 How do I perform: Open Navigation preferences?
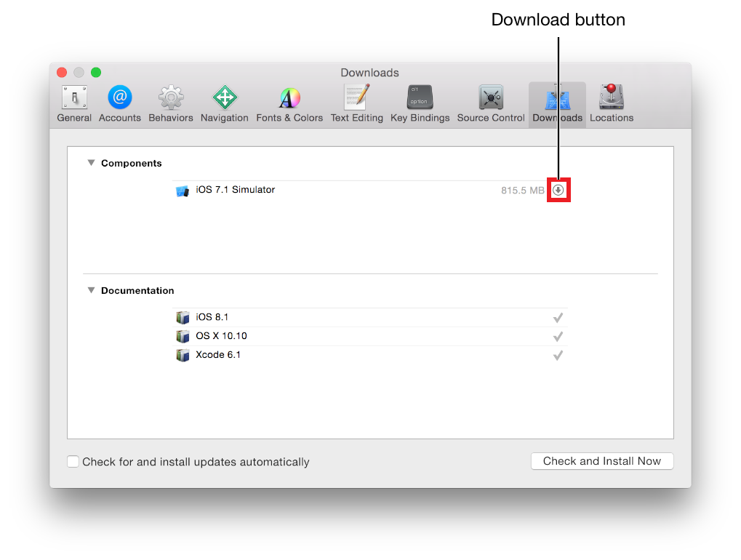(225, 103)
